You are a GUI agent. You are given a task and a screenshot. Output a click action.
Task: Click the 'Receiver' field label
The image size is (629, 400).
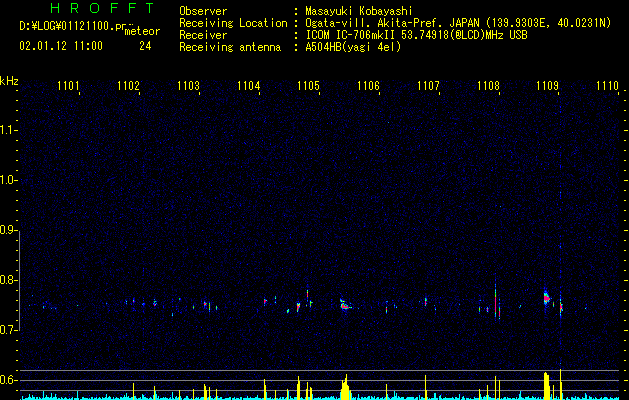tap(203, 35)
